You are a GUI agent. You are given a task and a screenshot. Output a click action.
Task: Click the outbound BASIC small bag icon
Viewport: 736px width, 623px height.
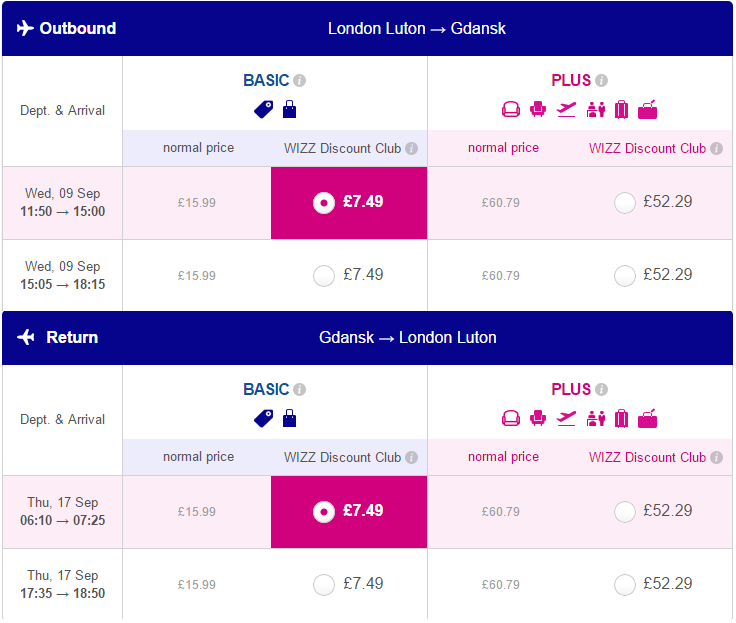click(x=290, y=109)
